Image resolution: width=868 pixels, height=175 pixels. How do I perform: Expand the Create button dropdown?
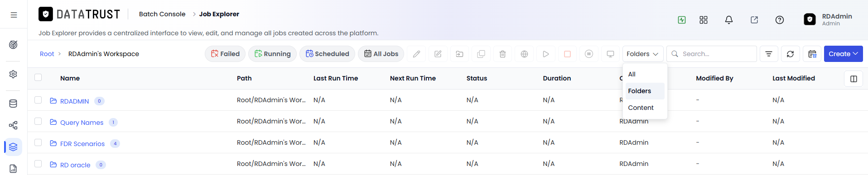pos(843,54)
